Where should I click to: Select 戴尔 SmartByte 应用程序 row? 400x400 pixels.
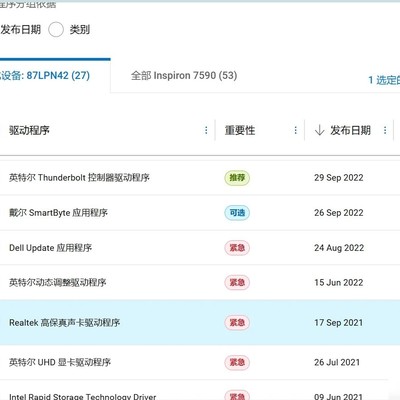pos(200,213)
